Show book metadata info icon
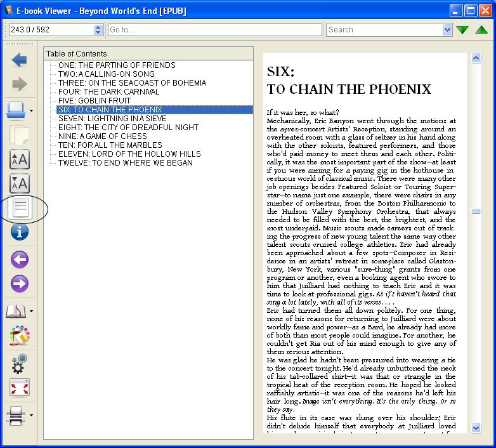This screenshot has width=496, height=448. coord(20,232)
